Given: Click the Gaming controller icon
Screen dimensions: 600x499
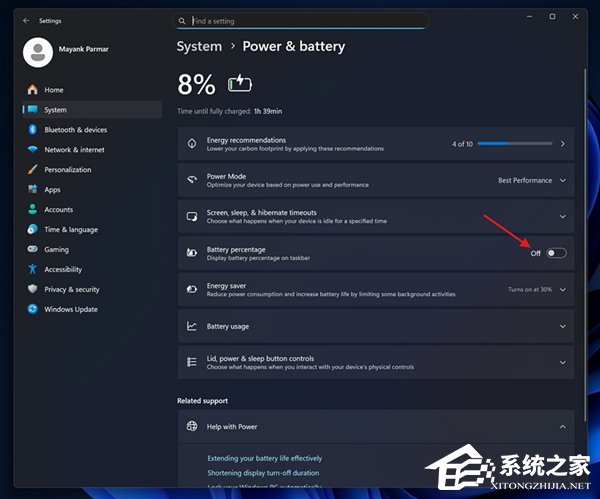Looking at the screenshot, I should tap(33, 249).
